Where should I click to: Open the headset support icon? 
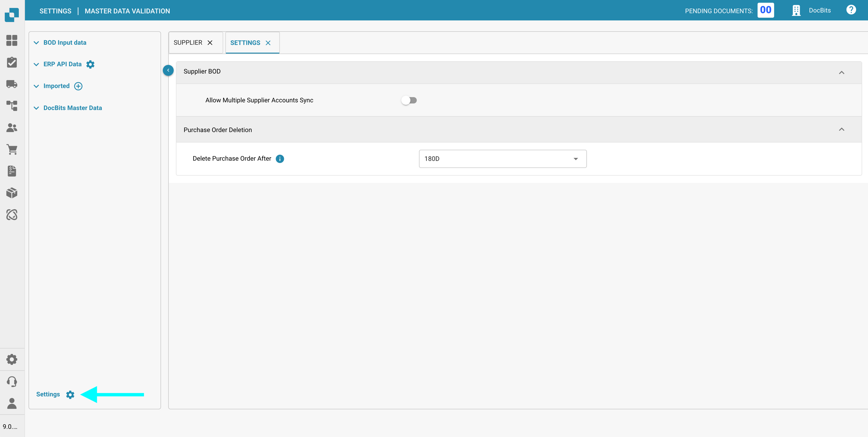click(x=12, y=381)
